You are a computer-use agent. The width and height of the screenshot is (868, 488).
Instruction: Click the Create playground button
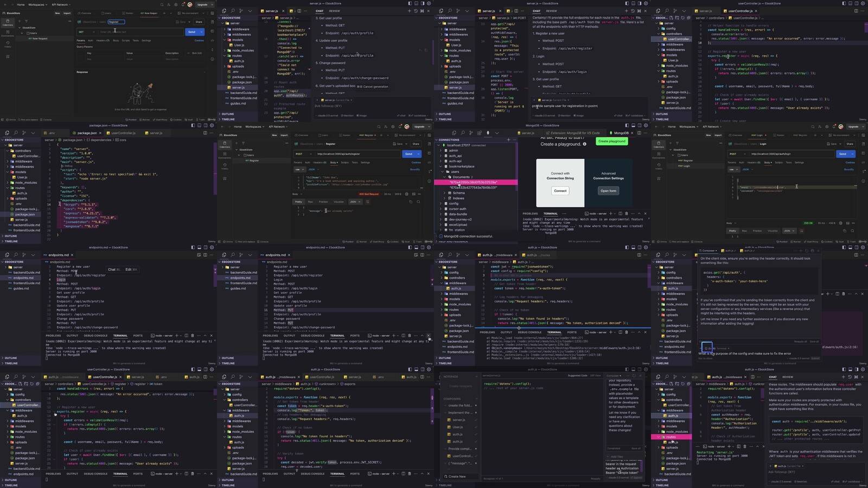(x=612, y=141)
